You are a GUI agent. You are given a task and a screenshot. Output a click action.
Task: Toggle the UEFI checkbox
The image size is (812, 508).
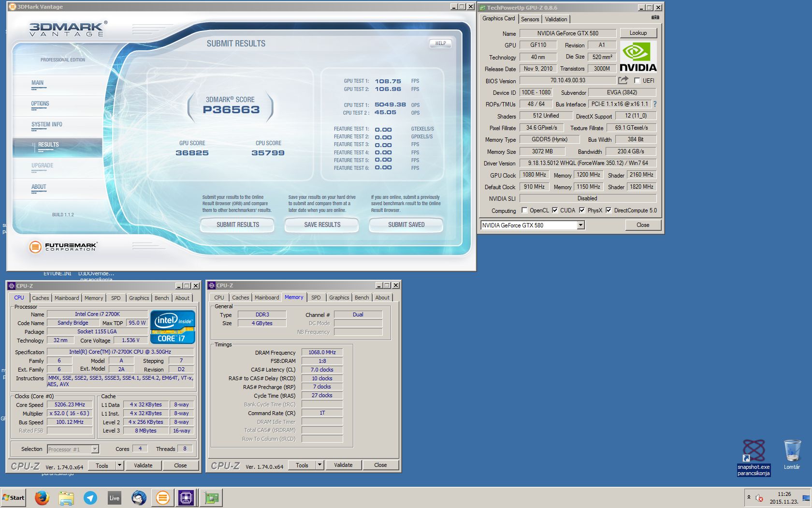coord(637,81)
